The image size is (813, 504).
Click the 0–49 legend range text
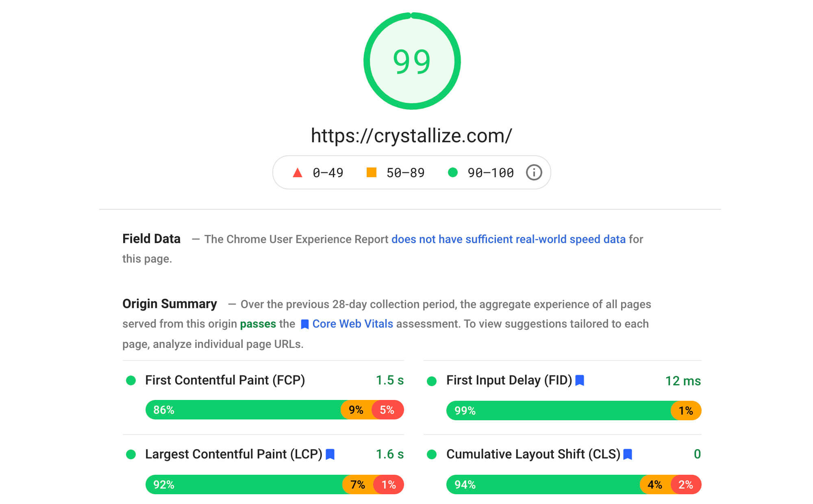(x=328, y=173)
